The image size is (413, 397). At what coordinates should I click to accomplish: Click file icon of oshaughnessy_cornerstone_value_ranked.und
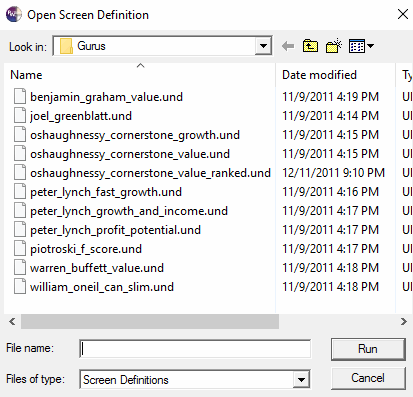coord(20,173)
